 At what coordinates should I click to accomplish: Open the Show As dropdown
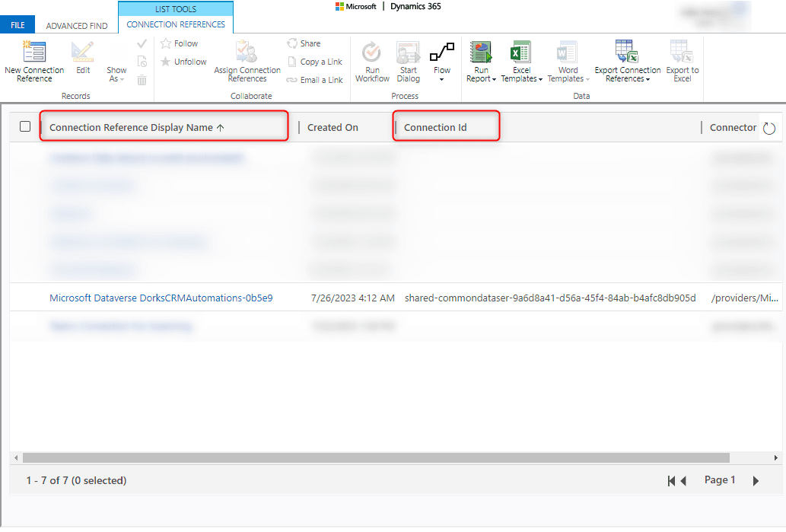tap(116, 75)
